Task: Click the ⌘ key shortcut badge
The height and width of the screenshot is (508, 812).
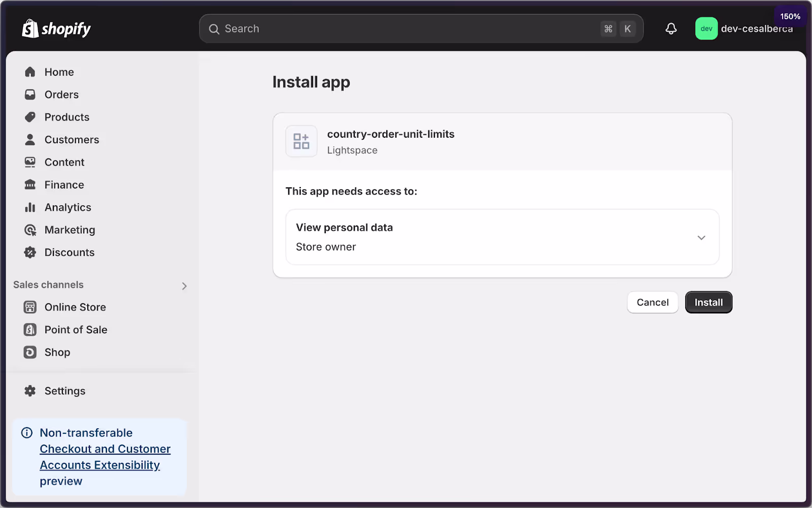Action: point(608,29)
